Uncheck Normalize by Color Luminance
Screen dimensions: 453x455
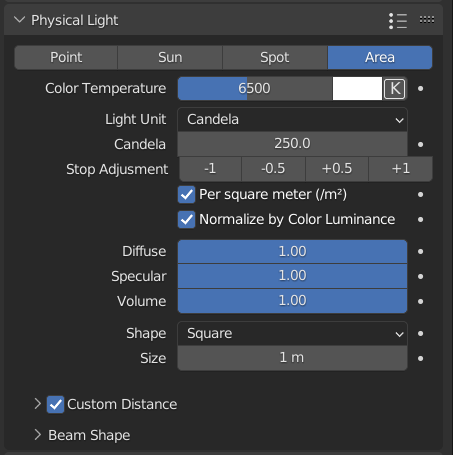[186, 220]
